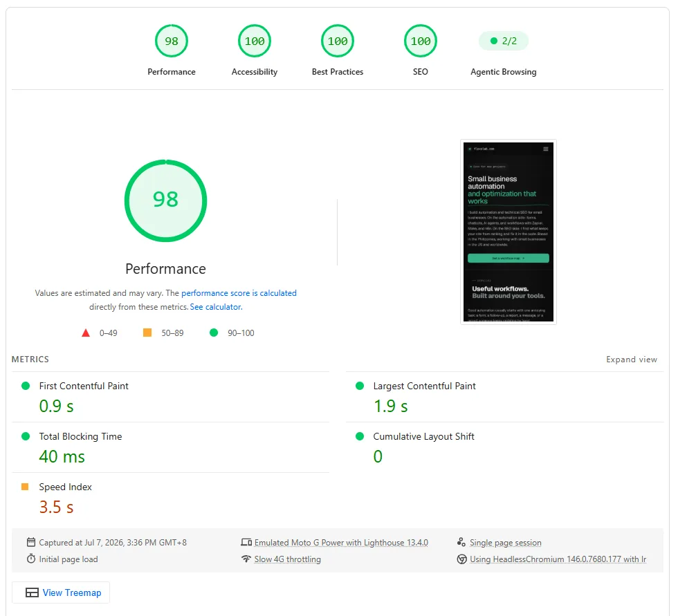
Task: Click the green dot beside First Contentful Paint
Action: pyautogui.click(x=26, y=386)
